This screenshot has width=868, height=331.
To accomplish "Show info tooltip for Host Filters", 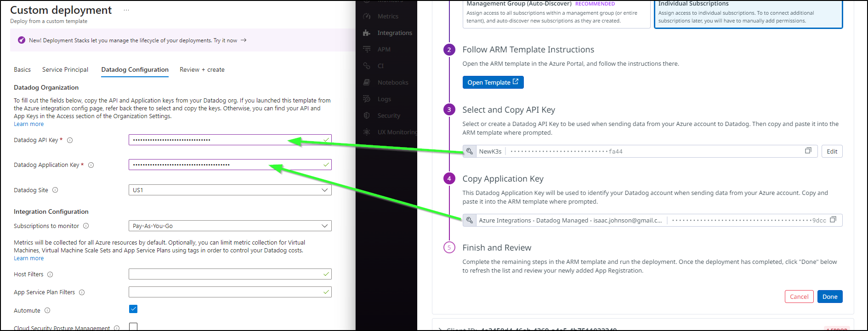I will point(50,274).
